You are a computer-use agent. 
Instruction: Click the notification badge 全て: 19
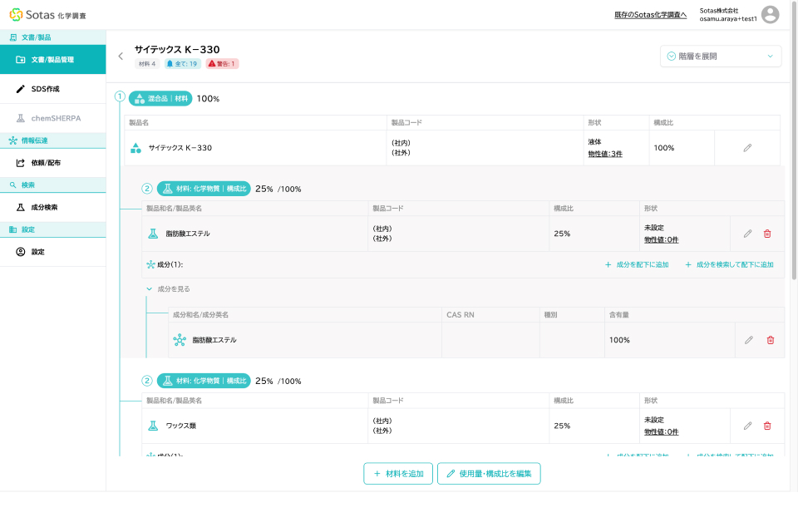click(182, 64)
